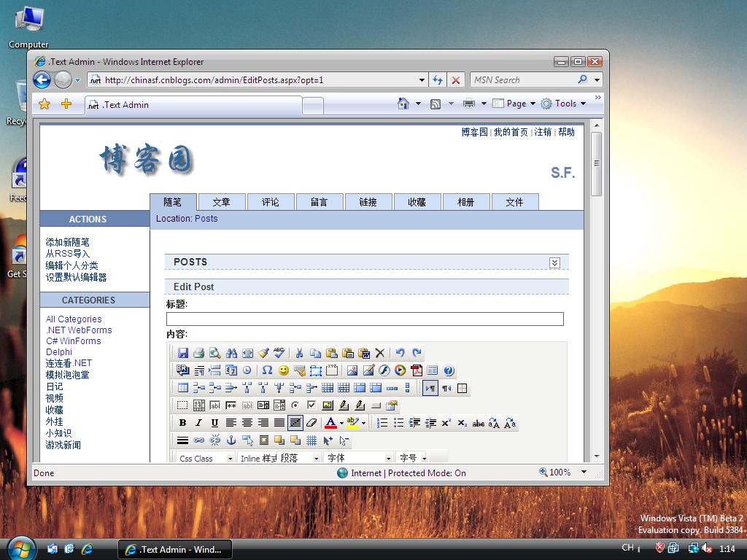The width and height of the screenshot is (747, 560).
Task: Insert hyperlink with the chain icon
Action: point(199,440)
